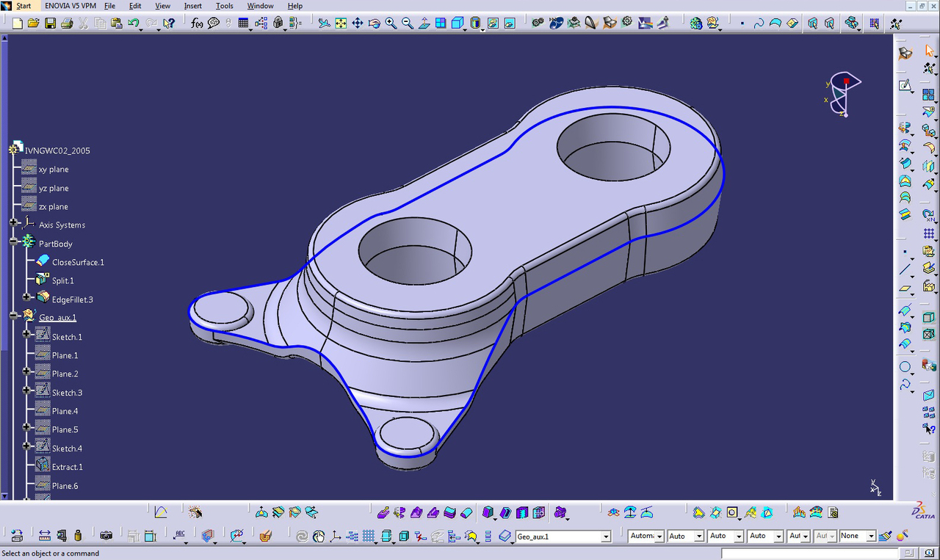
Task: Create a Plane element
Action: tap(905, 288)
